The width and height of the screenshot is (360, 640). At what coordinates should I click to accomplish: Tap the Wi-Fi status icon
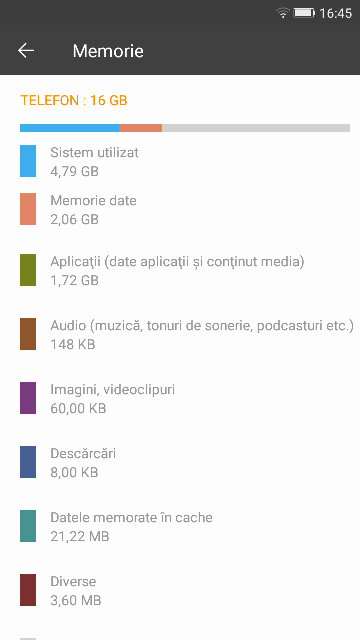[283, 13]
